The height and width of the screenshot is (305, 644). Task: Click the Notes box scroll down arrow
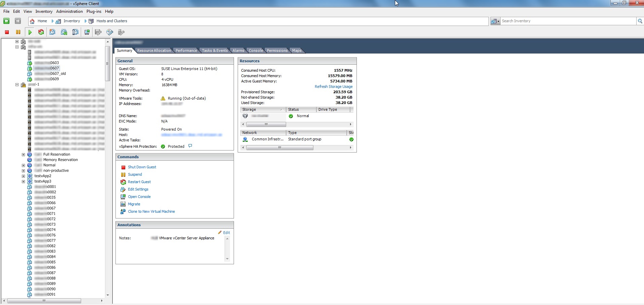click(x=227, y=259)
